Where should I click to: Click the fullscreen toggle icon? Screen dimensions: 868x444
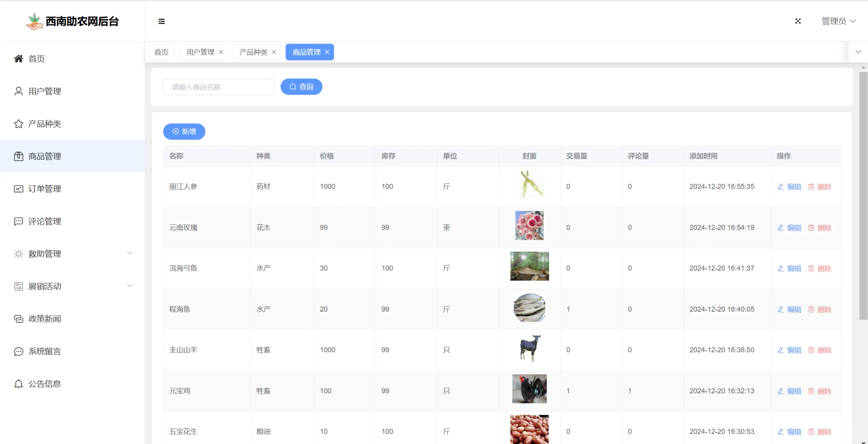[x=798, y=21]
